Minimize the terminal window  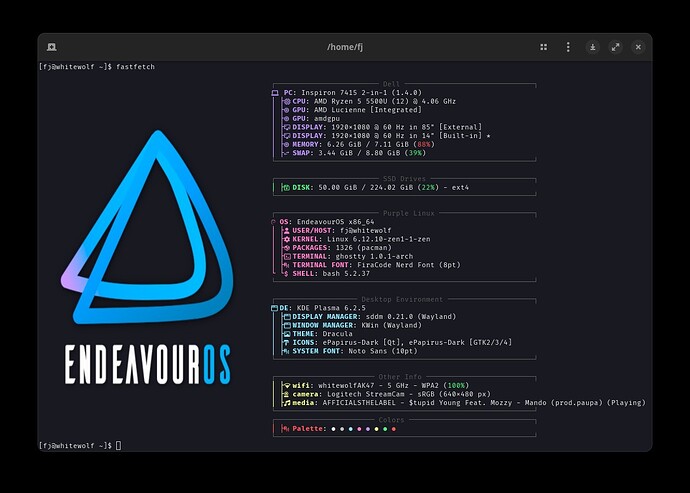point(592,46)
